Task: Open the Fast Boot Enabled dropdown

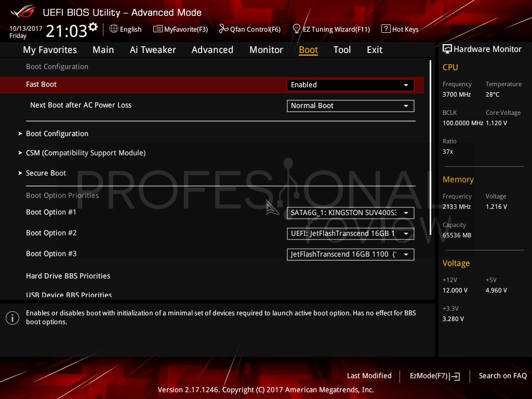Action: pos(351,85)
